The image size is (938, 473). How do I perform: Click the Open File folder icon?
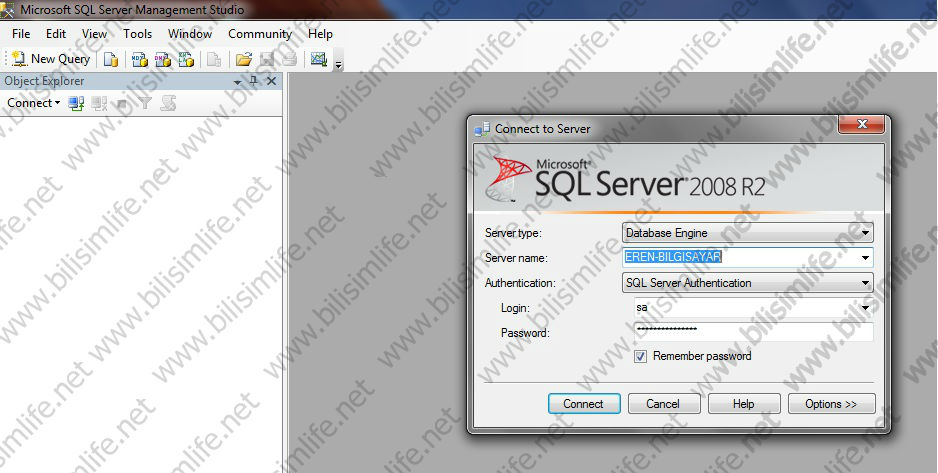(243, 59)
